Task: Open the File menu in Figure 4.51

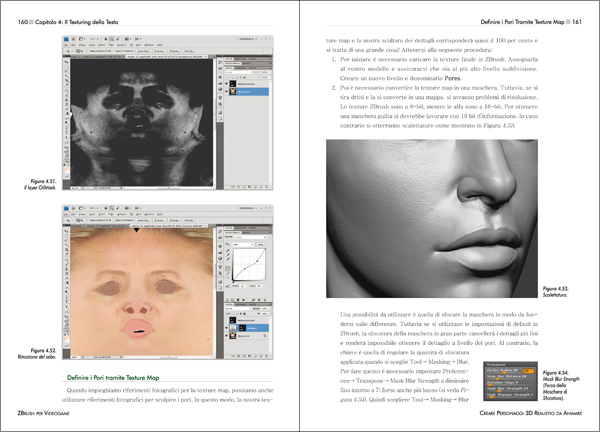Action: [67, 45]
